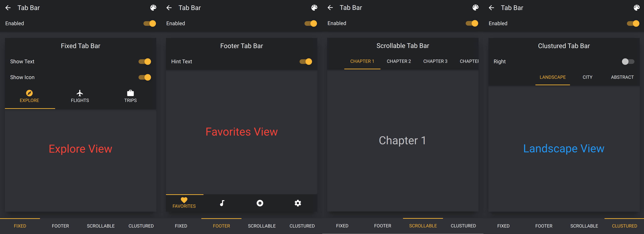The width and height of the screenshot is (644, 234).
Task: Click the compass Explore tab icon
Action: [x=29, y=93]
